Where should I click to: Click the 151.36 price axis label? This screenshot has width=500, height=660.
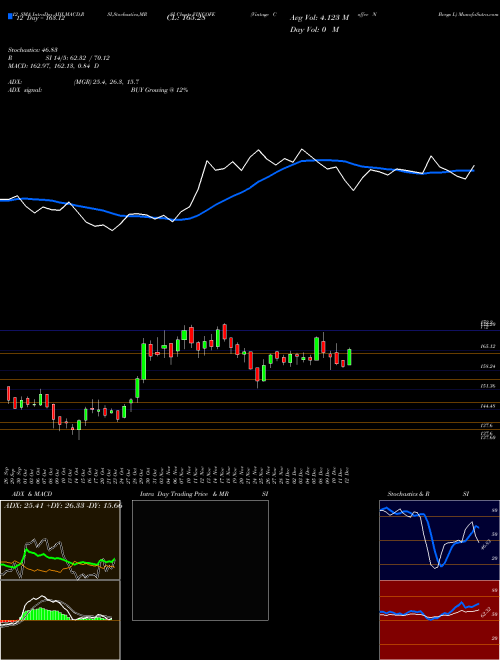tap(488, 386)
